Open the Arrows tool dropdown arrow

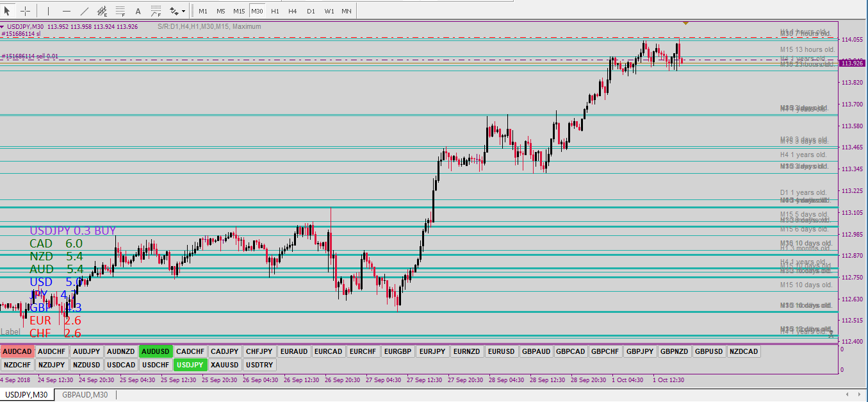click(x=184, y=11)
